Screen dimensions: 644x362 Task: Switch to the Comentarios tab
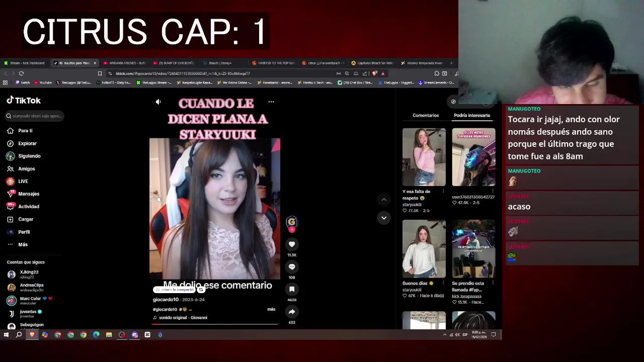point(426,116)
